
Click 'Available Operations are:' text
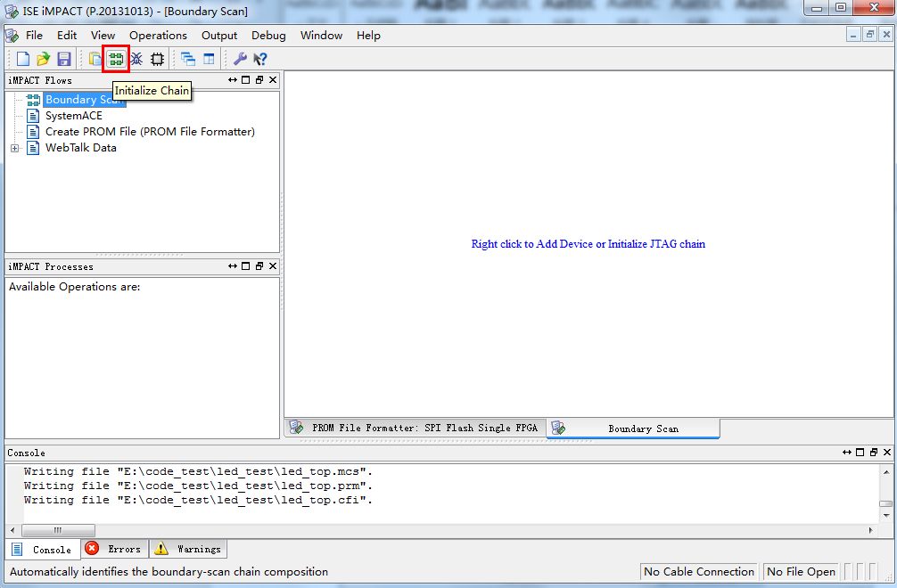click(x=74, y=287)
